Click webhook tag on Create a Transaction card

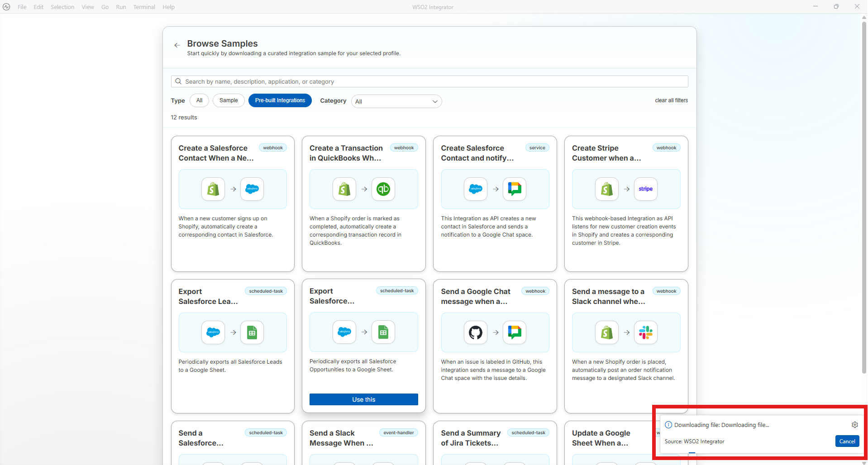click(x=404, y=148)
